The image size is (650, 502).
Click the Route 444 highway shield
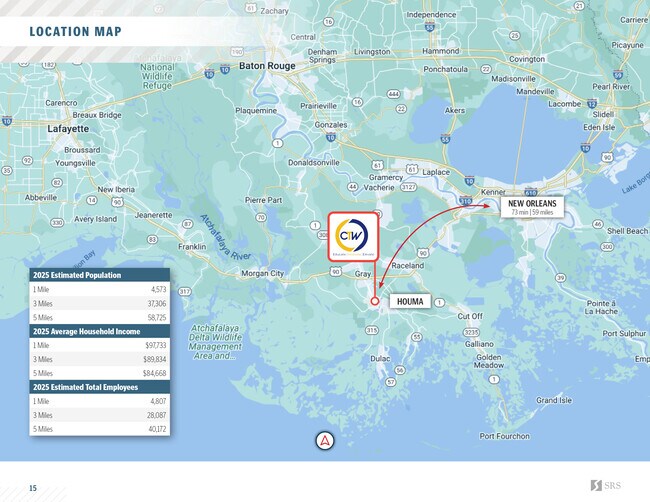click(x=394, y=94)
